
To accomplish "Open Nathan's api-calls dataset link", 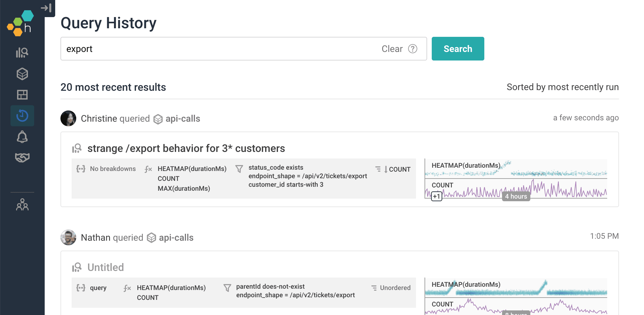I will coord(176,238).
